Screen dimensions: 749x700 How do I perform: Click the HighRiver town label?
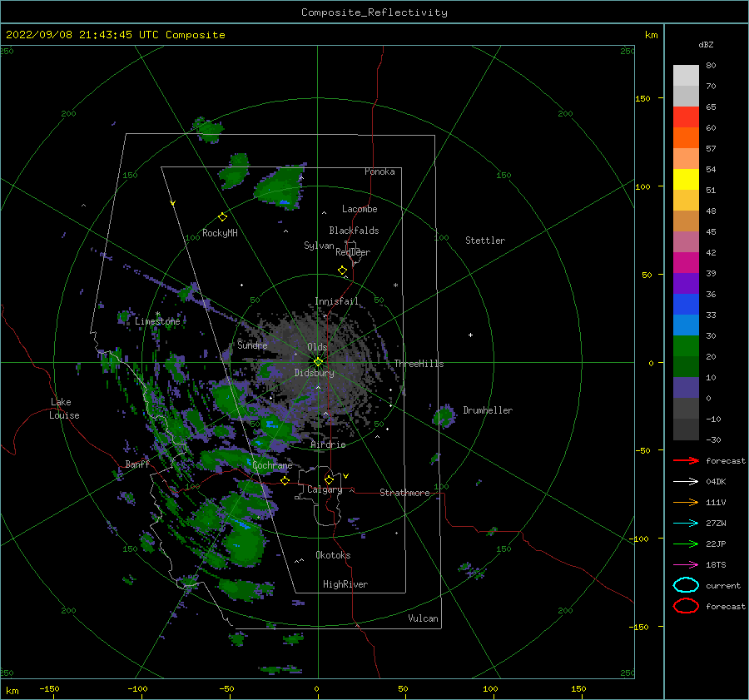point(345,584)
